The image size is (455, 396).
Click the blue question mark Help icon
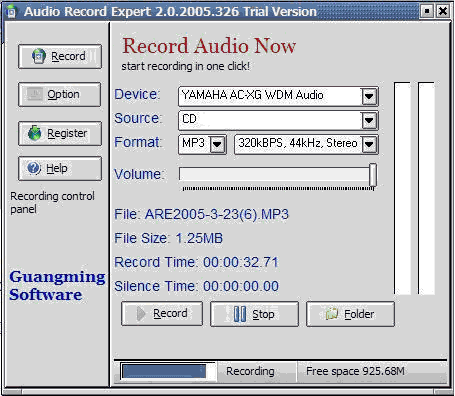34,168
